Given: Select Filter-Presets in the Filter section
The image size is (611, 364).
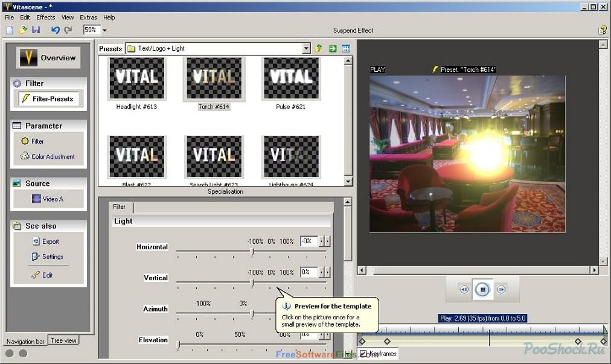Looking at the screenshot, I should [x=48, y=99].
